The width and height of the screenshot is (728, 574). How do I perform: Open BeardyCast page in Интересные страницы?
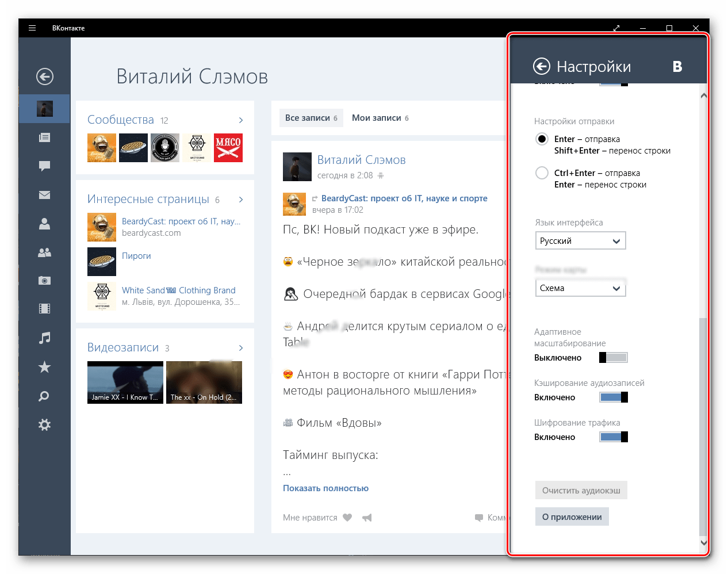coord(181,221)
